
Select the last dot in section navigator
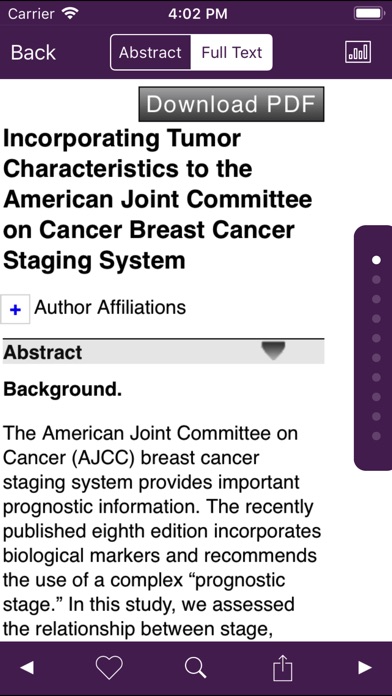point(376,436)
